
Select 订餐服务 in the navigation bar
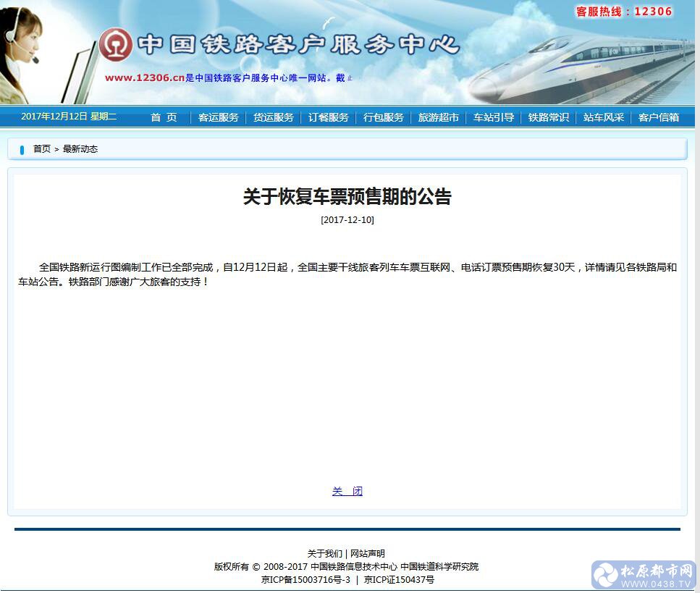pos(328,117)
